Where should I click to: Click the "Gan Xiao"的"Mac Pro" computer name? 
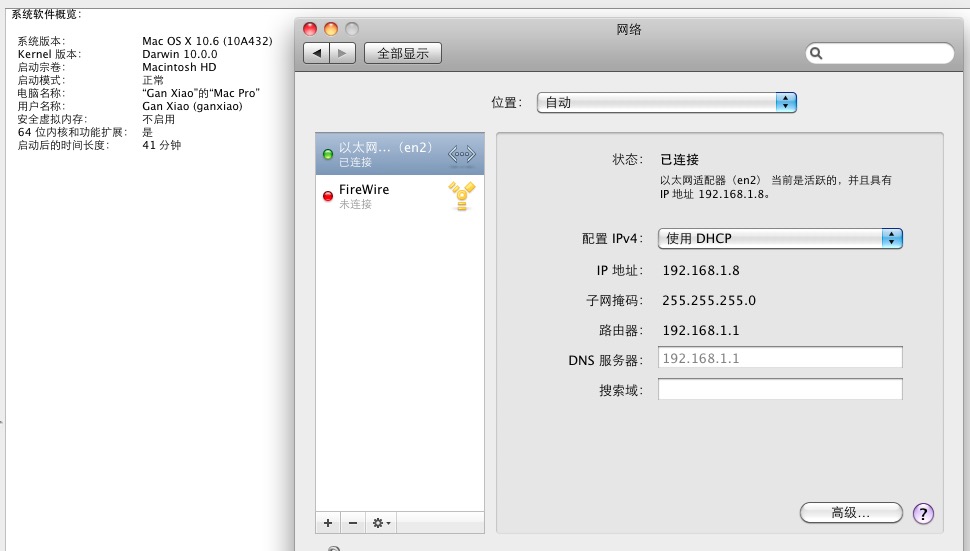[x=201, y=93]
